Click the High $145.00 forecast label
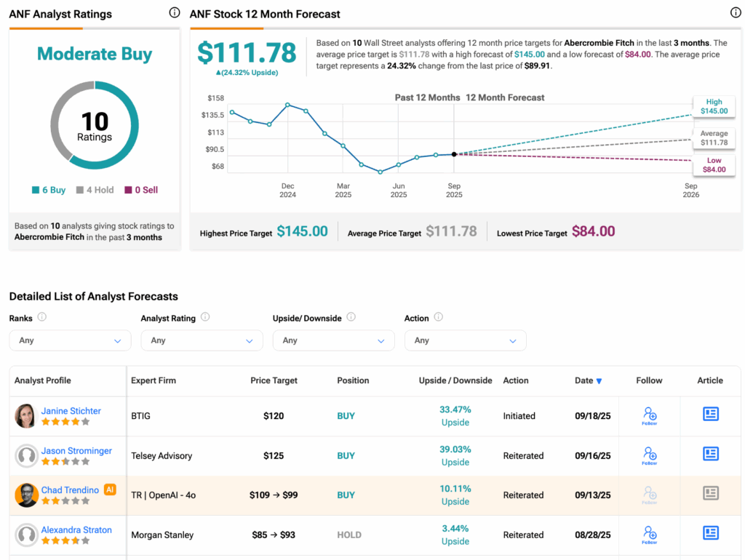The image size is (745, 560). pyautogui.click(x=714, y=106)
